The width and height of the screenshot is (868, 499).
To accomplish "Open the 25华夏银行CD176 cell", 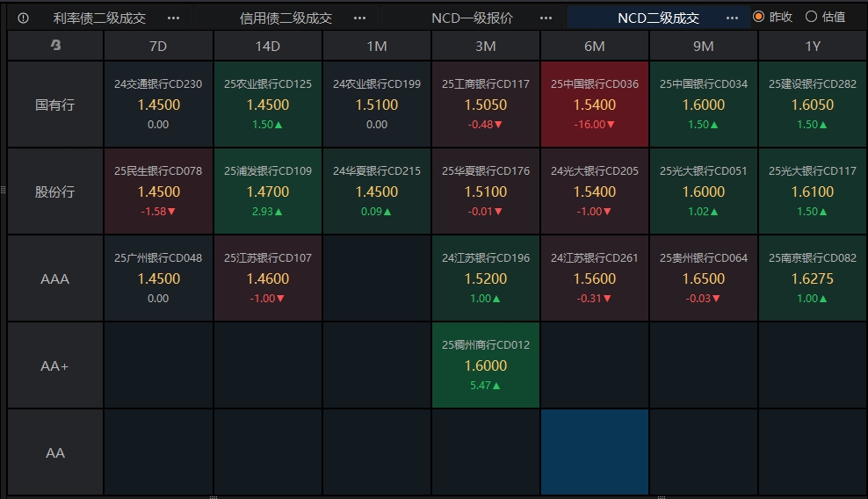I will [x=486, y=191].
